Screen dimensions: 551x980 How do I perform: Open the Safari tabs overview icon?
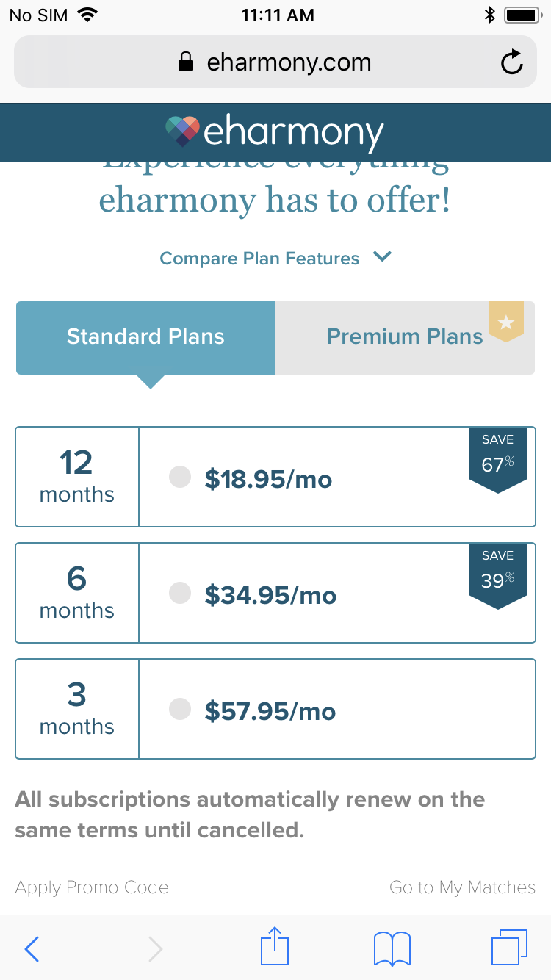[x=509, y=947]
